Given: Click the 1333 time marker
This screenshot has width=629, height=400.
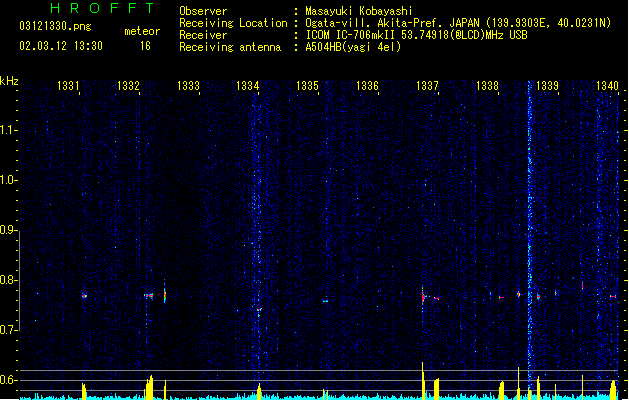Looking at the screenshot, I should (188, 86).
